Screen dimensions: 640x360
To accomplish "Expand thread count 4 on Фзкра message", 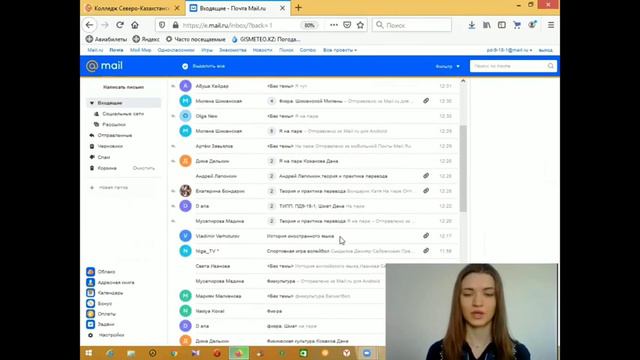I will click(271, 101).
